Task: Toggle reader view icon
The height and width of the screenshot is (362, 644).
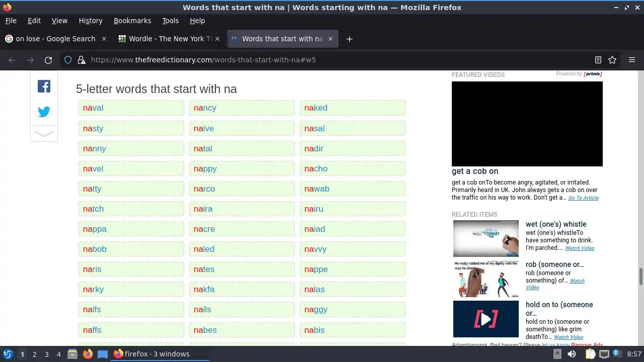Action: [x=598, y=60]
